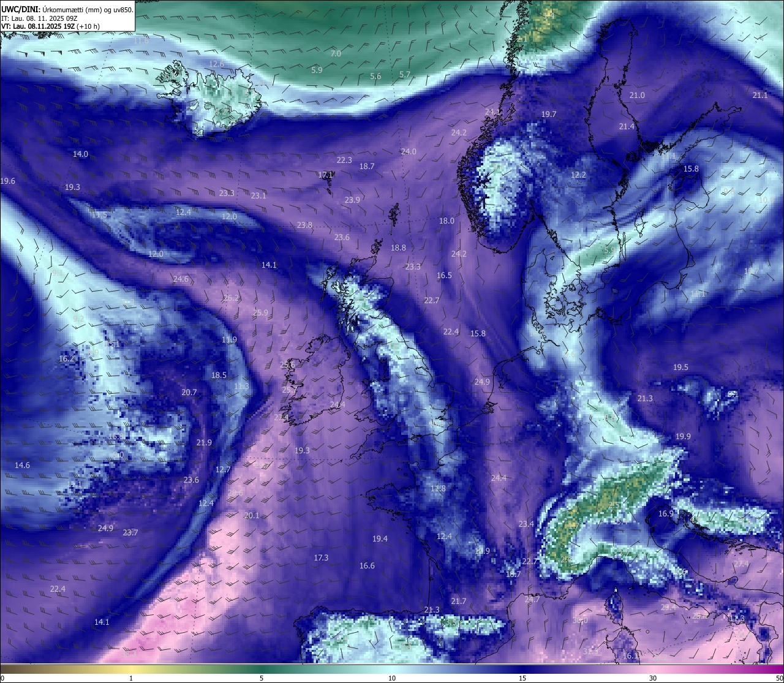The image size is (784, 683).
Task: Click the 21.0 value over Finland
Action: (637, 96)
